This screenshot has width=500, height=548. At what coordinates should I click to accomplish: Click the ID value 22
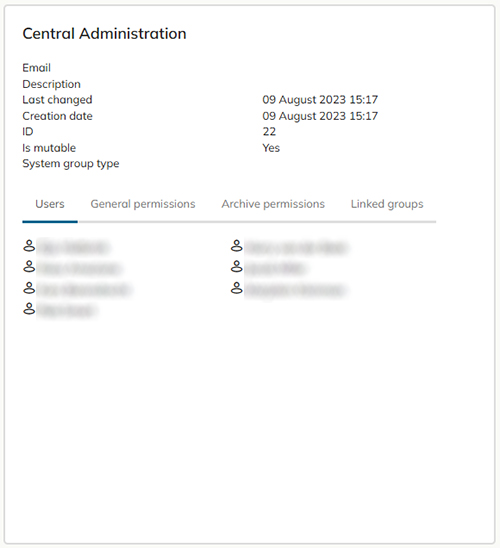(x=269, y=132)
